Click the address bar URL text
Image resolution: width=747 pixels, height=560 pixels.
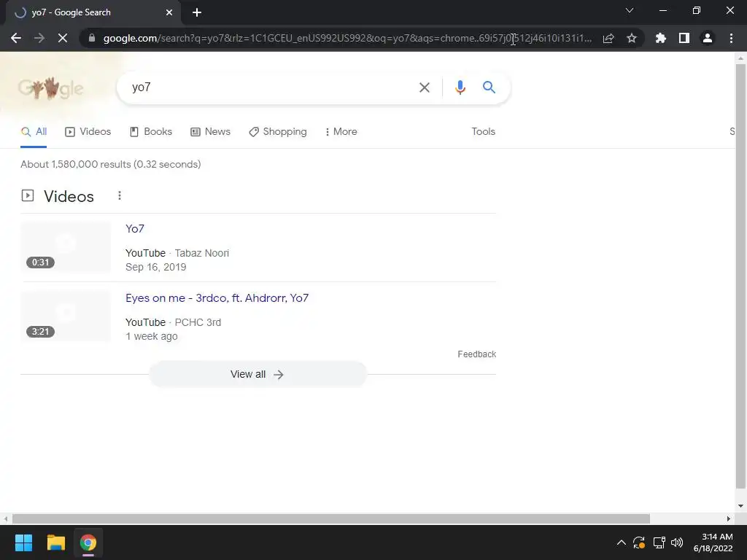pyautogui.click(x=347, y=38)
